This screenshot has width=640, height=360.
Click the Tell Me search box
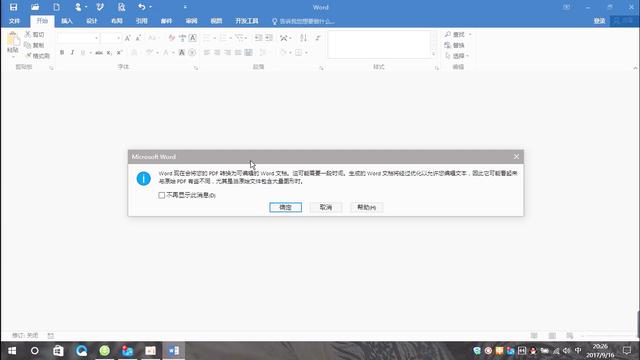pos(303,21)
